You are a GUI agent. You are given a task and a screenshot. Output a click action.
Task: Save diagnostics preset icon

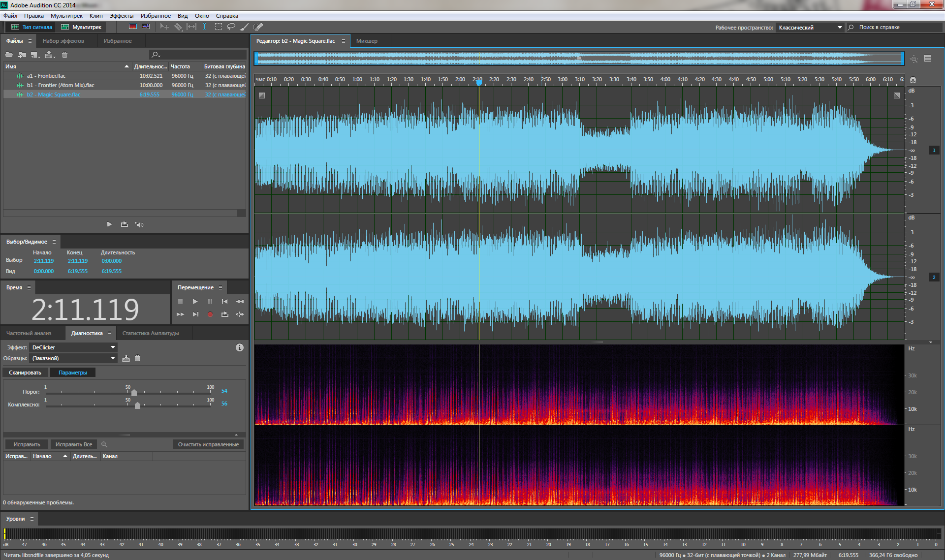coord(126,358)
